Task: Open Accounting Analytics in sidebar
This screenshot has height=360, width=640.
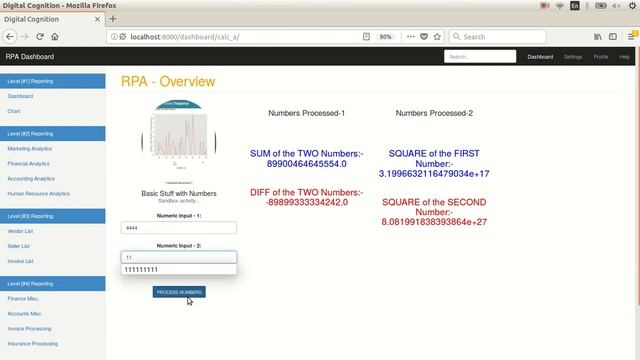Action: tap(31, 179)
